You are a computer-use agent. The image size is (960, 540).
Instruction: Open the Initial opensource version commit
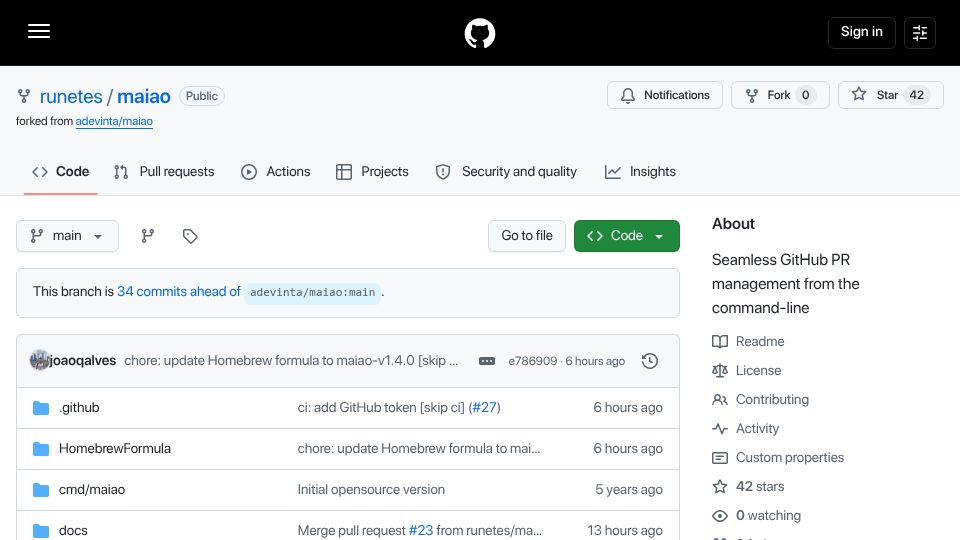pos(371,490)
